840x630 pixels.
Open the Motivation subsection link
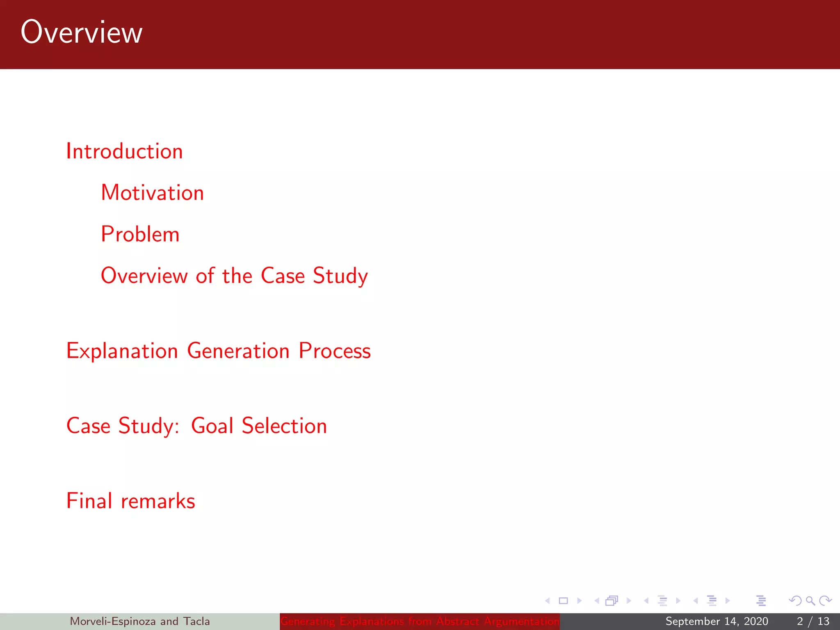152,193
